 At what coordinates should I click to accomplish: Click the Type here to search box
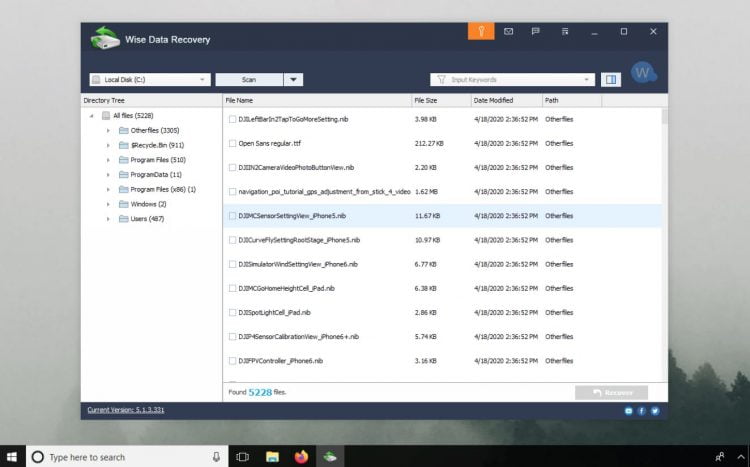pos(127,456)
